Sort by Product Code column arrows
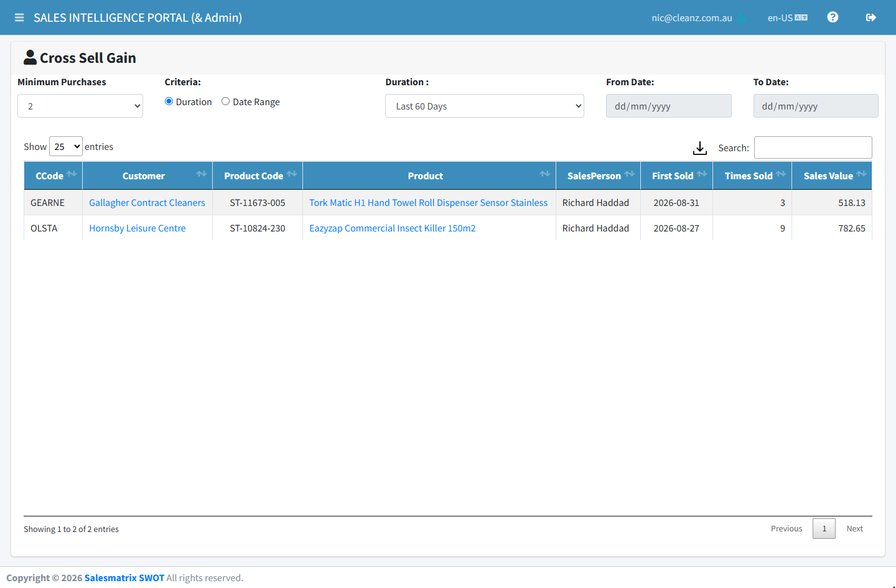896x588 pixels. [292, 174]
